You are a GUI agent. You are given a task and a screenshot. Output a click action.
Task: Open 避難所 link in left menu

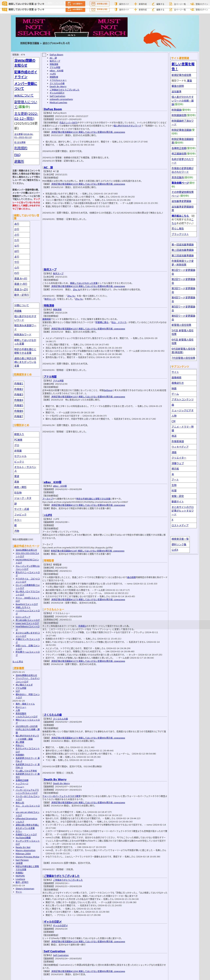click(19, 161)
